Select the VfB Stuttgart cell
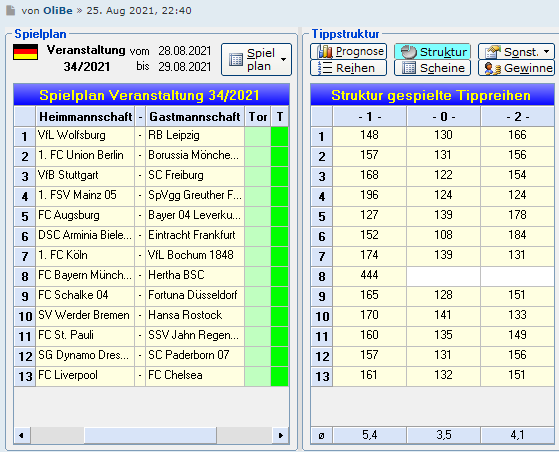The image size is (559, 452). 85,176
